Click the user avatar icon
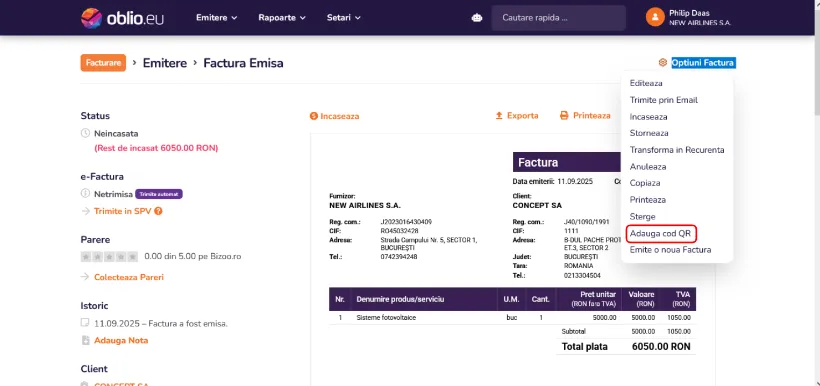The image size is (820, 386). [x=655, y=17]
